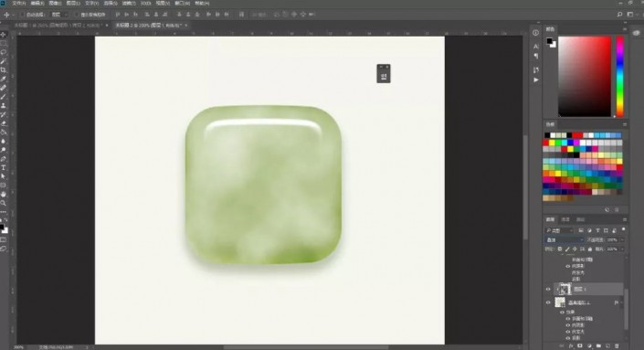
Task: Select the Move tool in the toolbox
Action: point(4,35)
